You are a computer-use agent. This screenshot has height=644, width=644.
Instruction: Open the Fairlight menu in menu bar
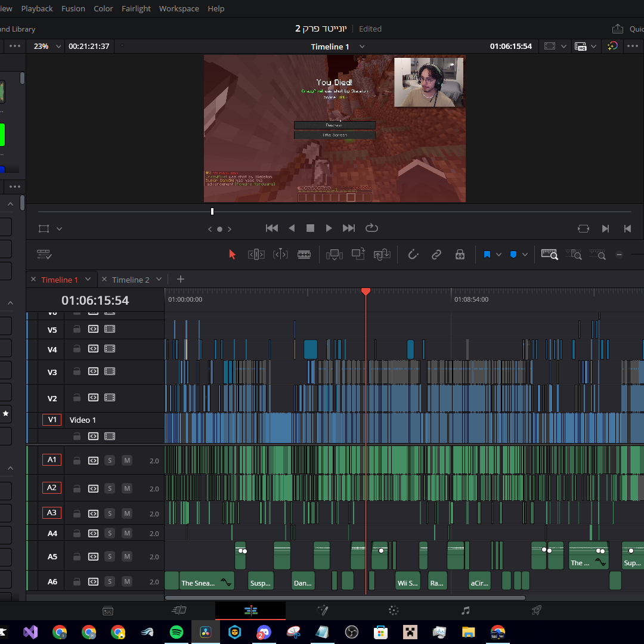click(x=136, y=8)
